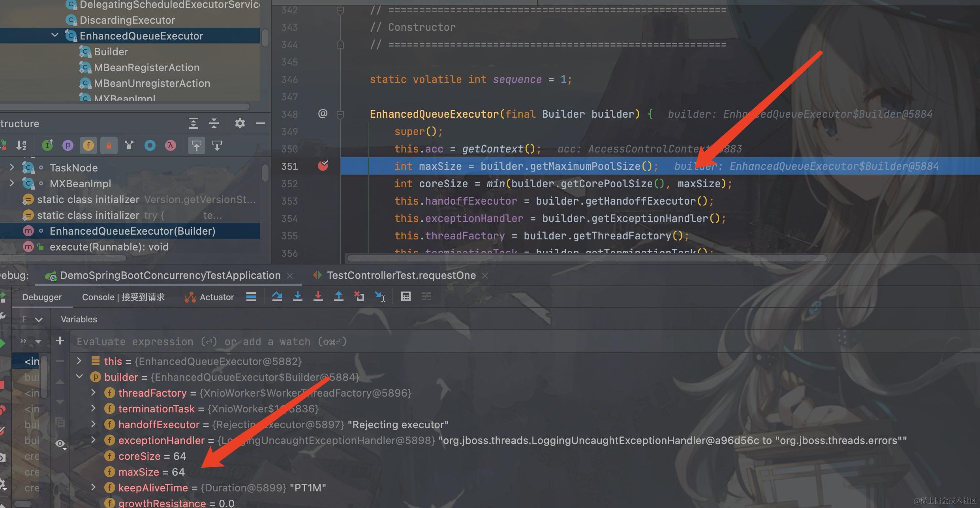
Task: Toggle Show non-public members lock filter
Action: pyautogui.click(x=109, y=145)
